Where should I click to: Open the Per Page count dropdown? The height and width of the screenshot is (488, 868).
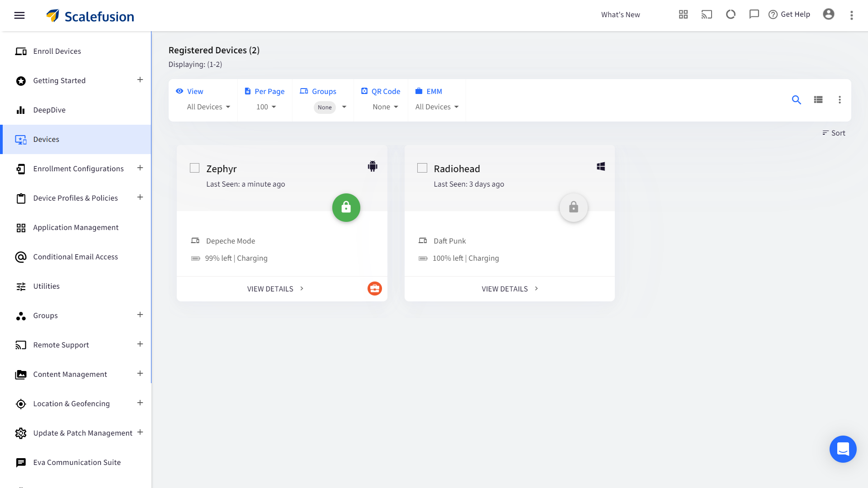point(266,107)
